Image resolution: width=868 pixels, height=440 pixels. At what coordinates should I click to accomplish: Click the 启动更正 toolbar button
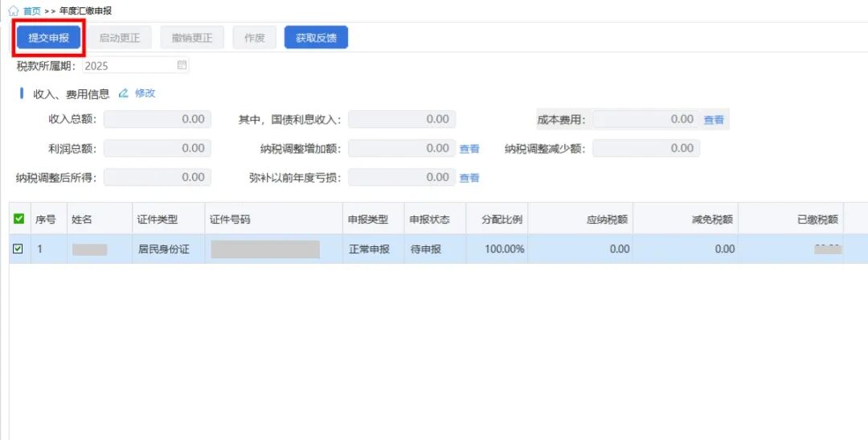click(120, 38)
